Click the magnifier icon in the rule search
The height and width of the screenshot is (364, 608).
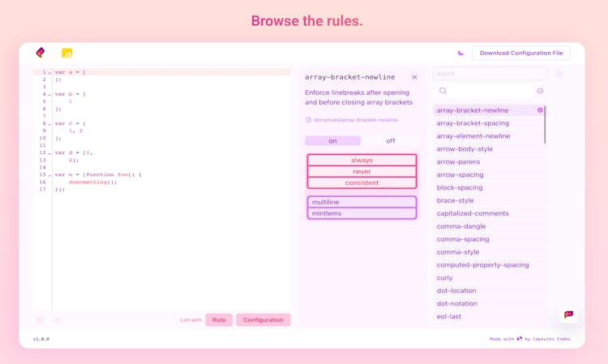coord(443,91)
